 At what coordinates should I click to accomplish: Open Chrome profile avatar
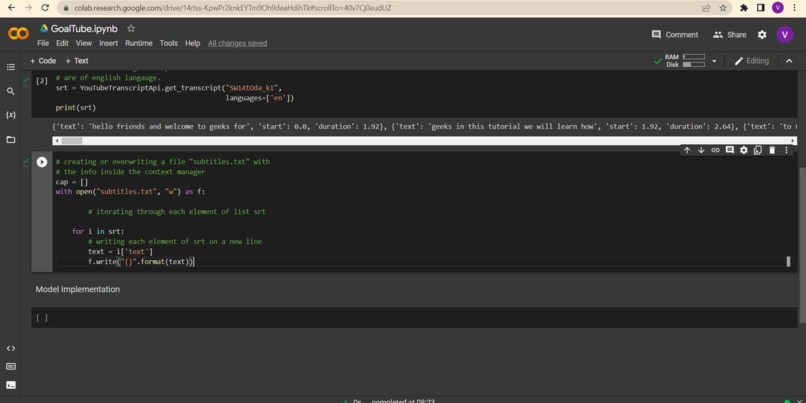pos(777,8)
